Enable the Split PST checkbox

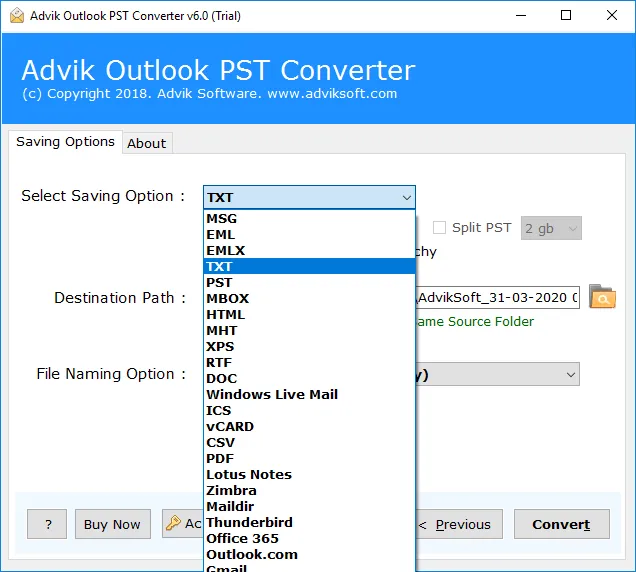439,228
